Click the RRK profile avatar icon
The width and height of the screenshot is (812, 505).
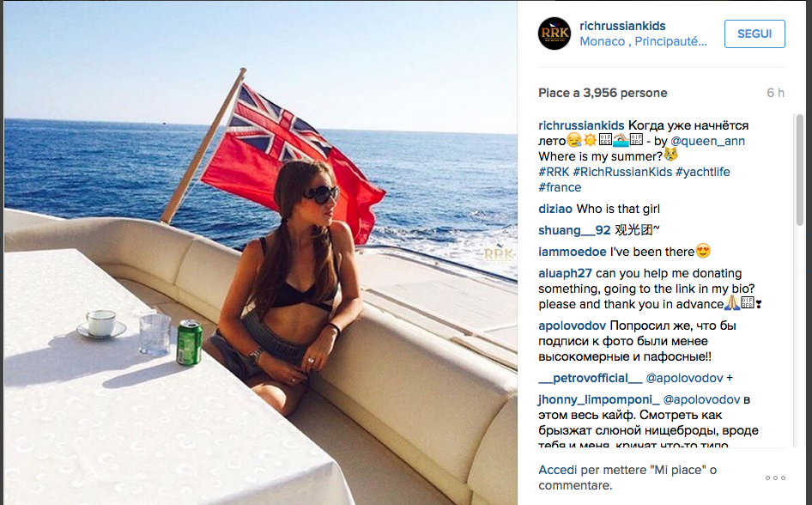click(x=554, y=33)
